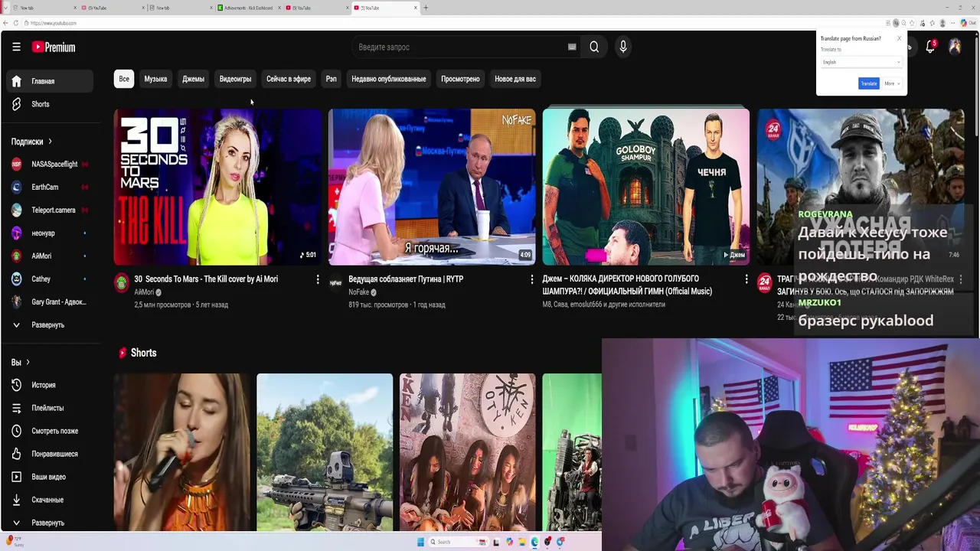Click the blue Translate button

tap(868, 83)
